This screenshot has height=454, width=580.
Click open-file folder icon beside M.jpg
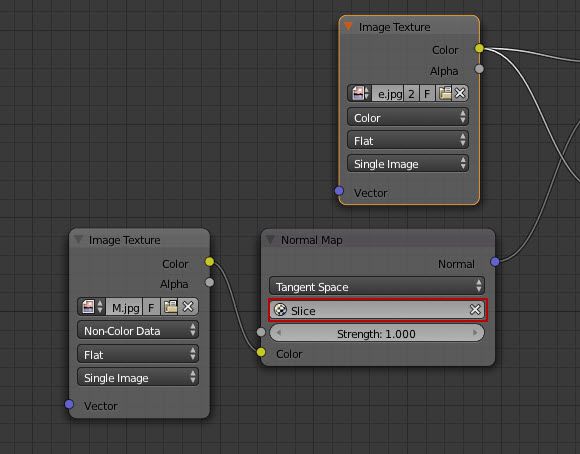170,307
